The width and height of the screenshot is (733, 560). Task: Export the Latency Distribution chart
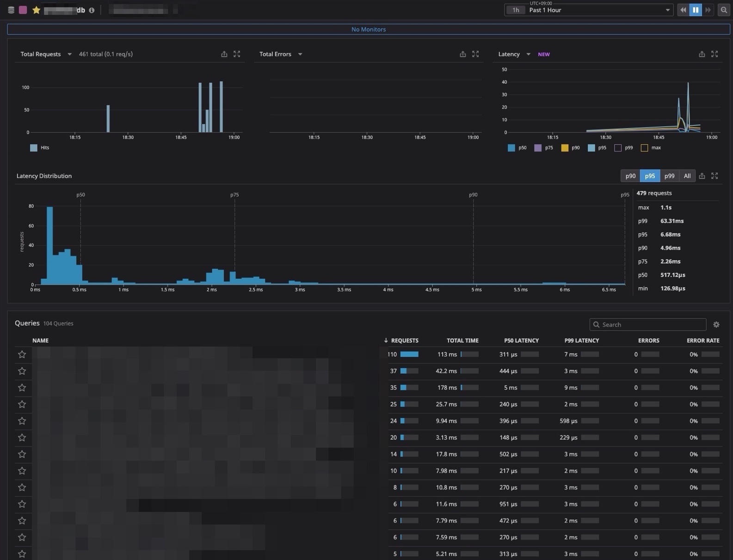tap(702, 176)
